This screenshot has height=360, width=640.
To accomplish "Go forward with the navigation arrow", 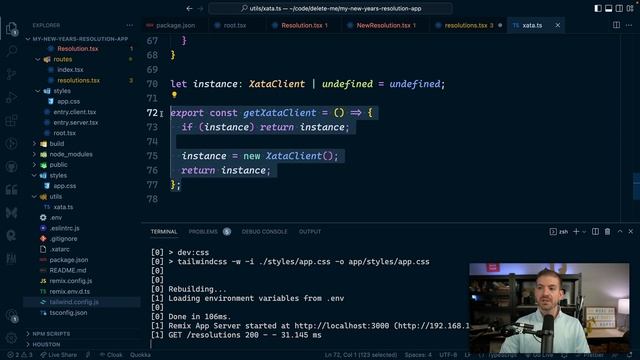I will tap(200, 8).
